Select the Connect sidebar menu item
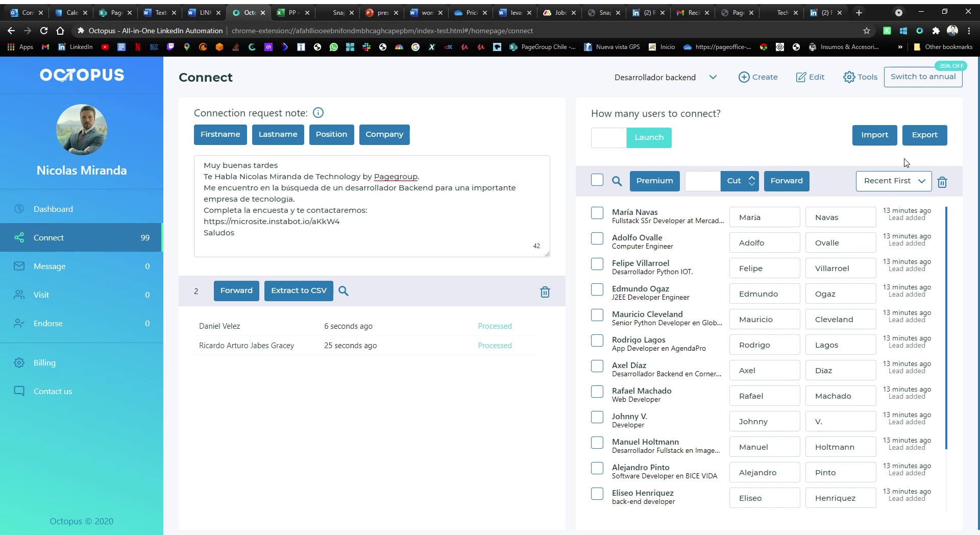The image size is (980, 535). click(82, 237)
